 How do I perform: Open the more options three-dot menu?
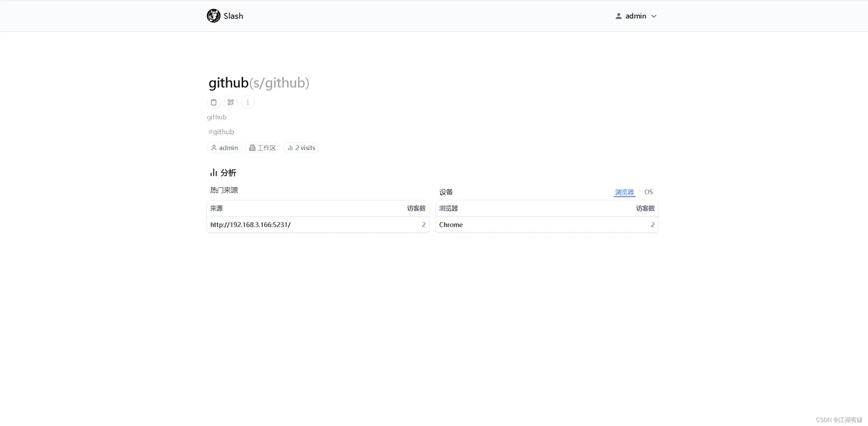tap(248, 102)
